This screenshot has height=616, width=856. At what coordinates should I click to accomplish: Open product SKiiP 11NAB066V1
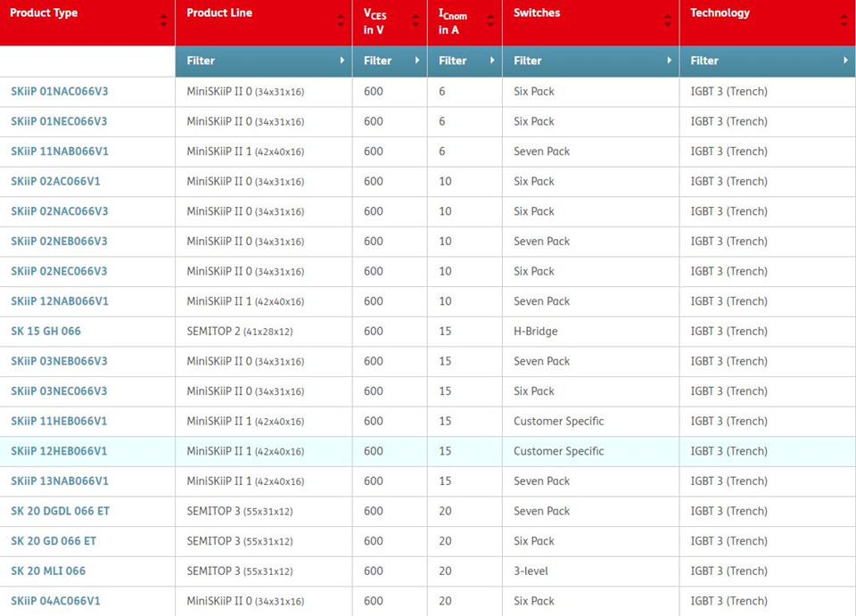[60, 152]
